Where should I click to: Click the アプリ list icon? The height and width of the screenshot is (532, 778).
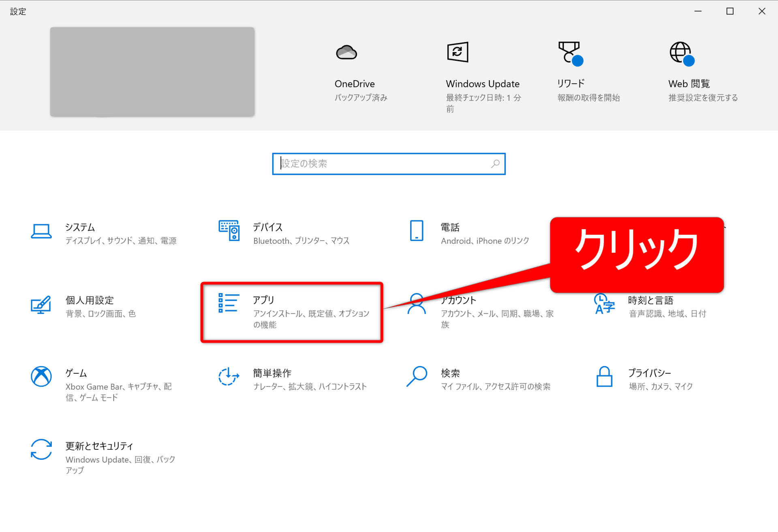coord(229,303)
